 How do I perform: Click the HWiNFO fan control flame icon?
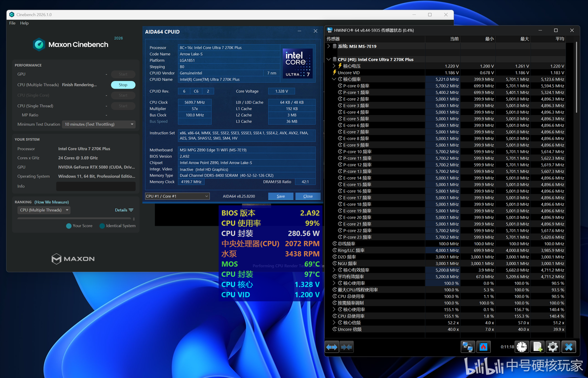pos(483,347)
